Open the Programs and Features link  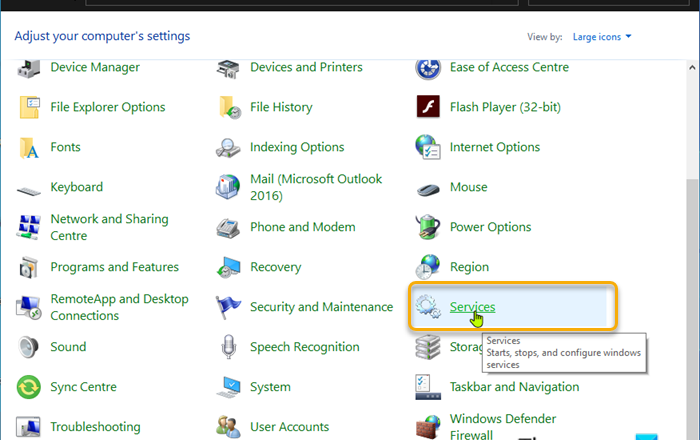coord(114,267)
